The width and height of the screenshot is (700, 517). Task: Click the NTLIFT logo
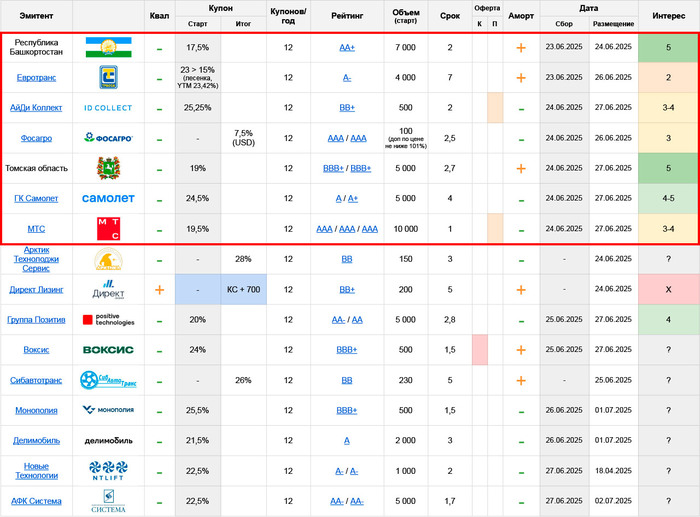(x=108, y=471)
